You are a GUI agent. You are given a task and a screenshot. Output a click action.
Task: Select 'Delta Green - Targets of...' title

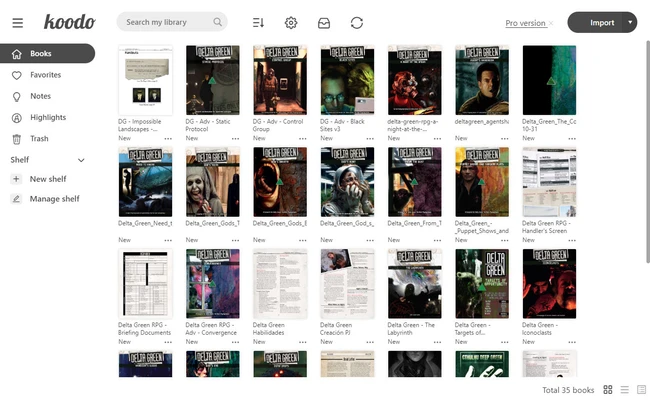coord(473,329)
